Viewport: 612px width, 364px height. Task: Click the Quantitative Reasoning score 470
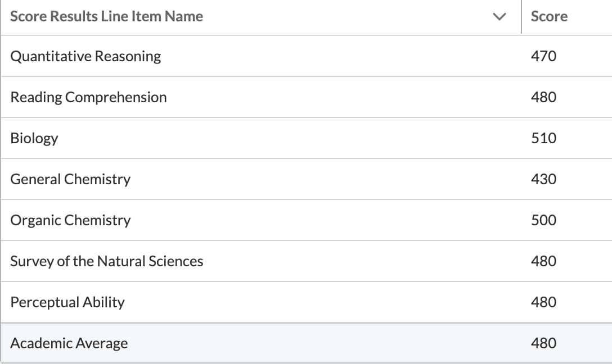click(543, 56)
